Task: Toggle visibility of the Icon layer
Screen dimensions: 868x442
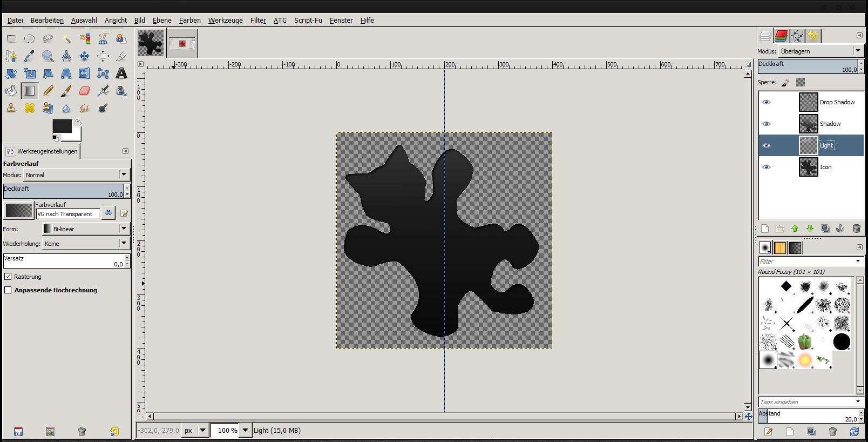Action: pos(766,167)
